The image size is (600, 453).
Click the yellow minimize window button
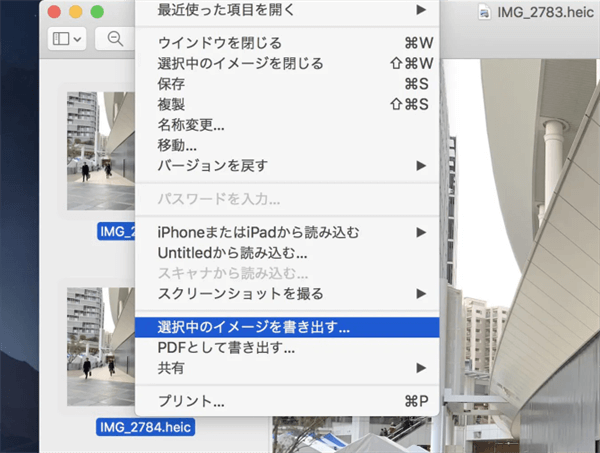75,12
